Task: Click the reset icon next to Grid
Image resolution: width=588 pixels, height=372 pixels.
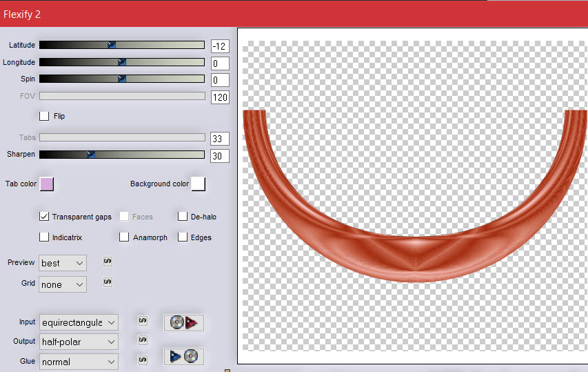Action: (108, 282)
